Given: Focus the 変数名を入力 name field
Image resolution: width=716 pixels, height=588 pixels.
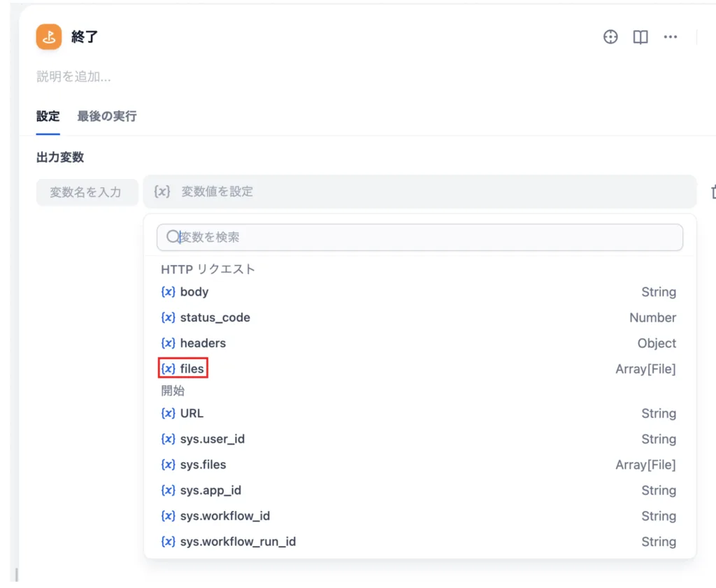Looking at the screenshot, I should (x=87, y=192).
